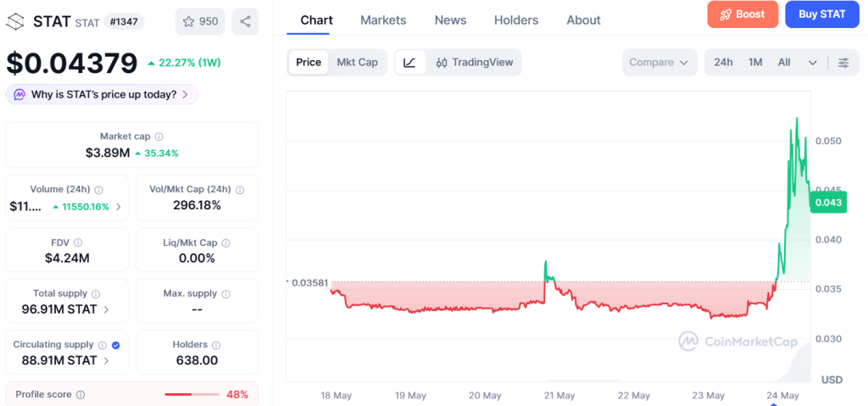This screenshot has width=868, height=406.
Task: Expand Circulating supply details chevron
Action: [x=107, y=360]
